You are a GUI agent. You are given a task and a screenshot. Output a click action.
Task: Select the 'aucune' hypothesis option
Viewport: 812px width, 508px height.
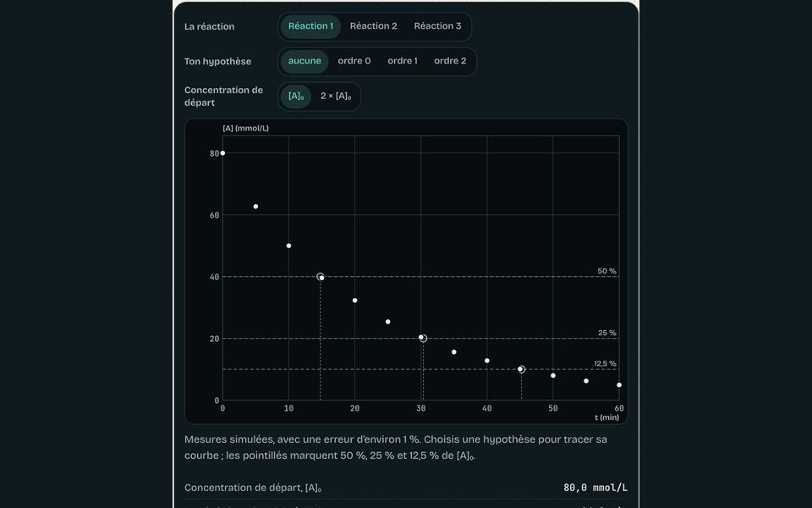tap(304, 61)
